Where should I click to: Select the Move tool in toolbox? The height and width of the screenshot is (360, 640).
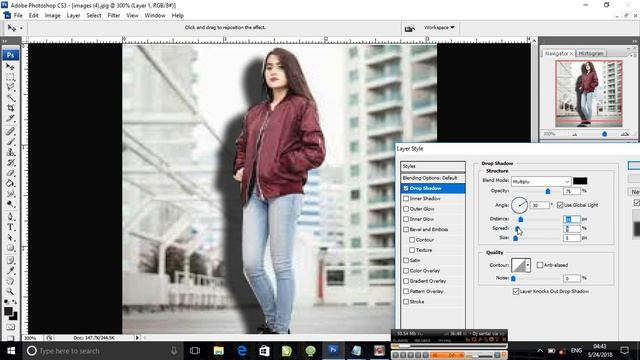10,66
